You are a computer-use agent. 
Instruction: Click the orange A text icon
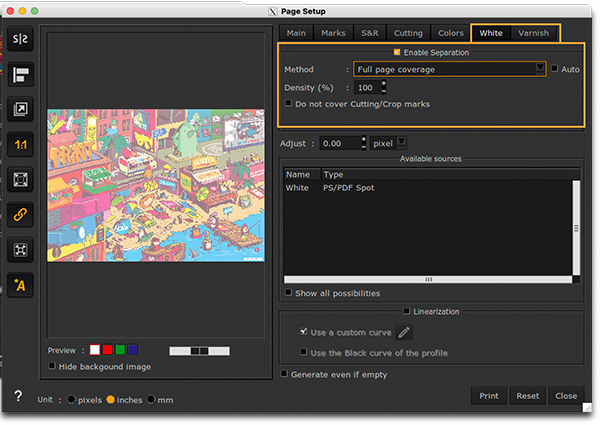point(20,286)
